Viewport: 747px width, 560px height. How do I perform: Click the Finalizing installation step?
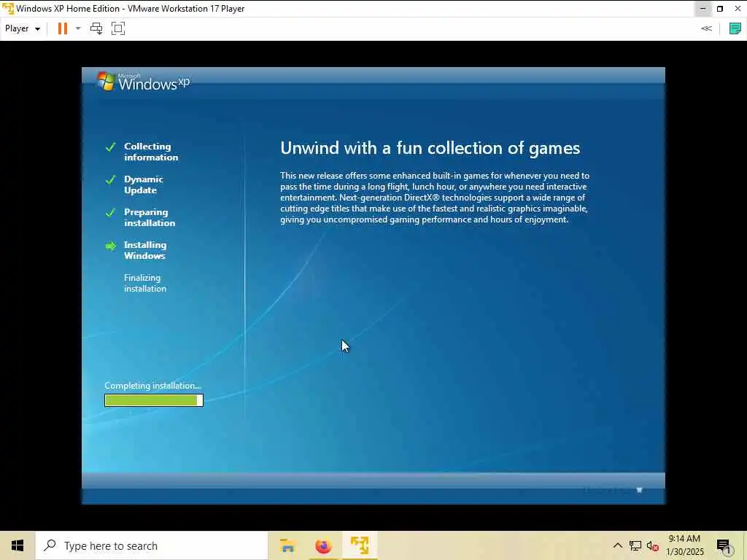pos(145,283)
